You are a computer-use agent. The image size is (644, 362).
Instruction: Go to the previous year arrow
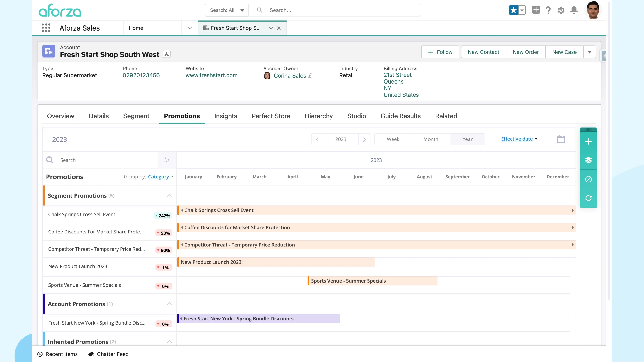point(317,139)
